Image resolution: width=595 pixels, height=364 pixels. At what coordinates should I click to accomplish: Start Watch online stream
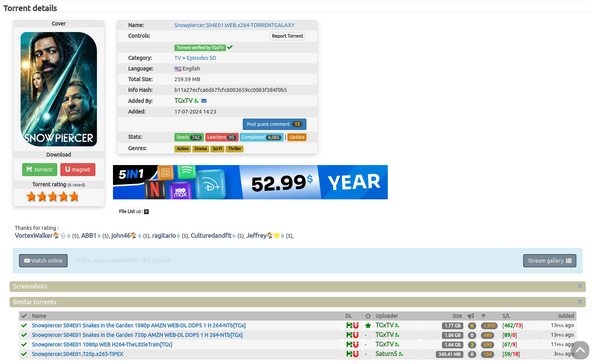(44, 261)
